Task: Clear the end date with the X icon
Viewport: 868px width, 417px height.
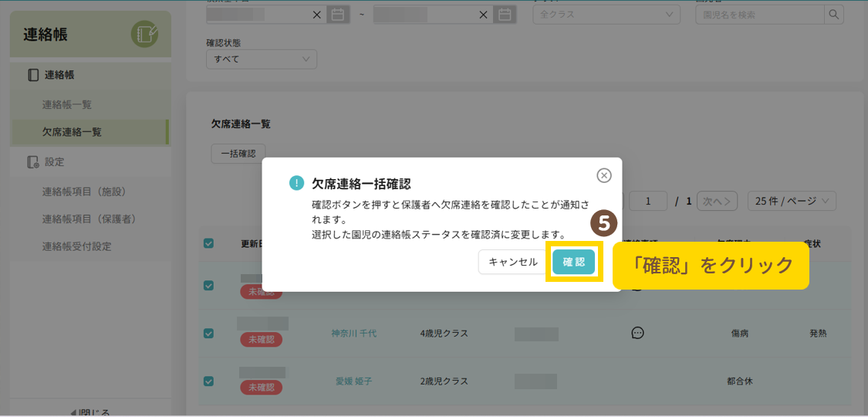Action: click(x=484, y=14)
